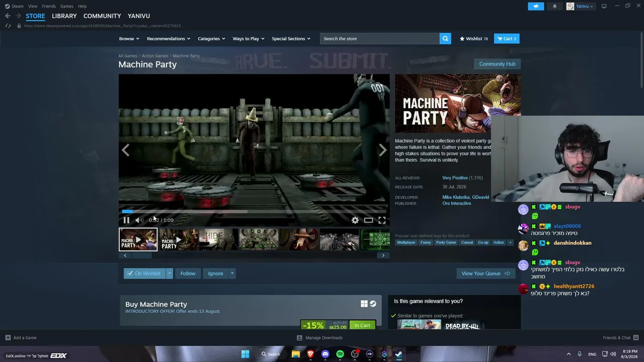Screen dimensions: 644x362
Task: Open Steam from the taskbar
Action: pos(398,354)
